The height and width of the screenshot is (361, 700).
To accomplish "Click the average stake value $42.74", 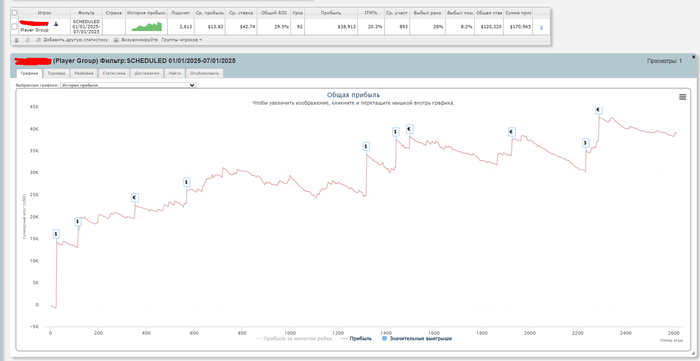I will (x=248, y=27).
